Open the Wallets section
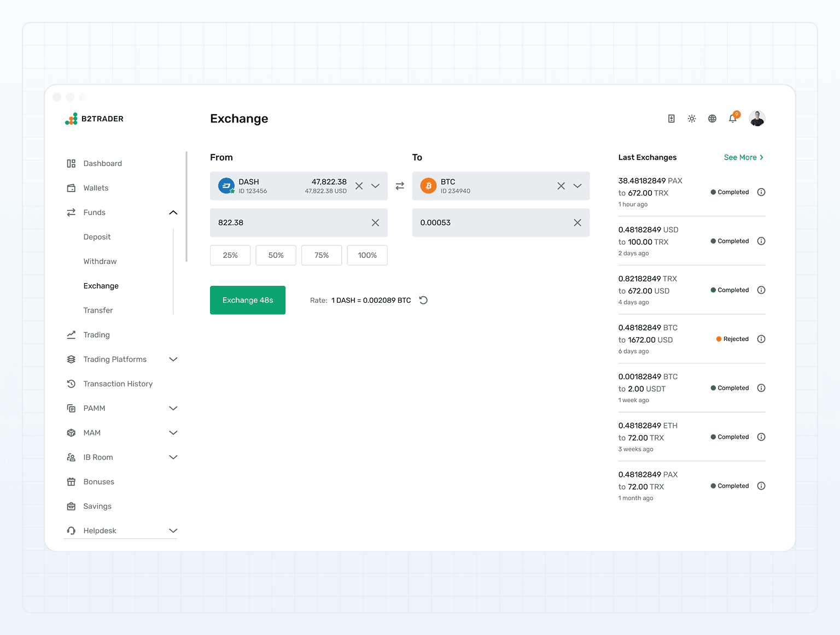This screenshot has width=840, height=635. (x=96, y=188)
